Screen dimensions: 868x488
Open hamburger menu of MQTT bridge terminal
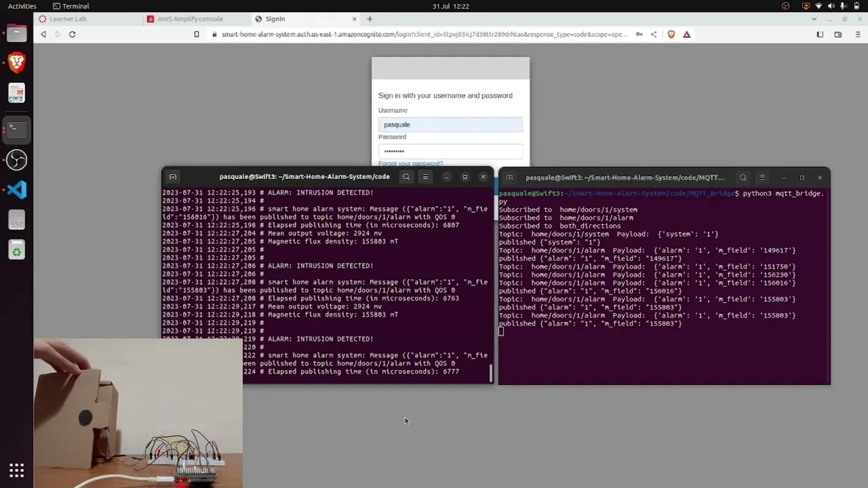pos(762,178)
